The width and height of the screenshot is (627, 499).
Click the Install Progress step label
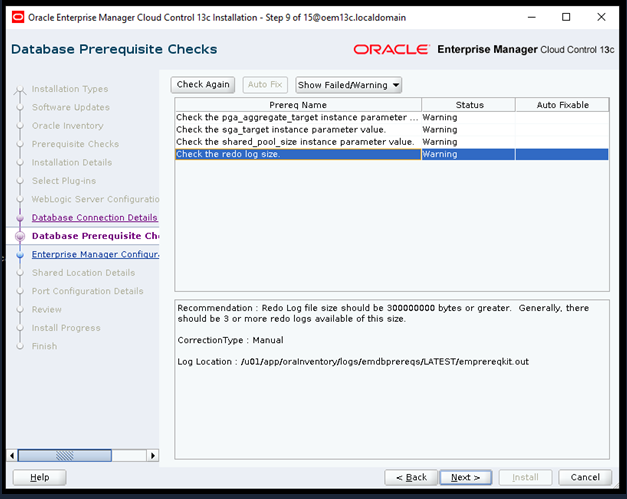point(66,328)
